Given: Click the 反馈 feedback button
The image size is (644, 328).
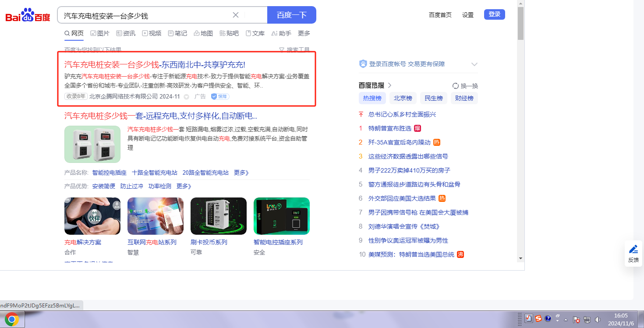Looking at the screenshot, I should pyautogui.click(x=633, y=254).
